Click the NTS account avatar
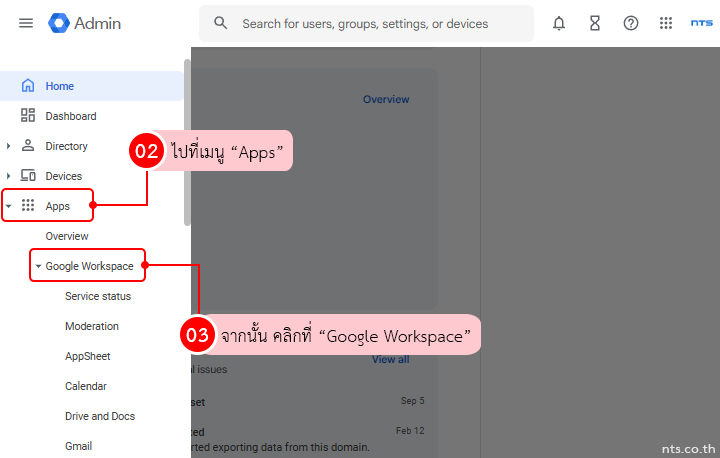The image size is (720, 458). point(702,23)
